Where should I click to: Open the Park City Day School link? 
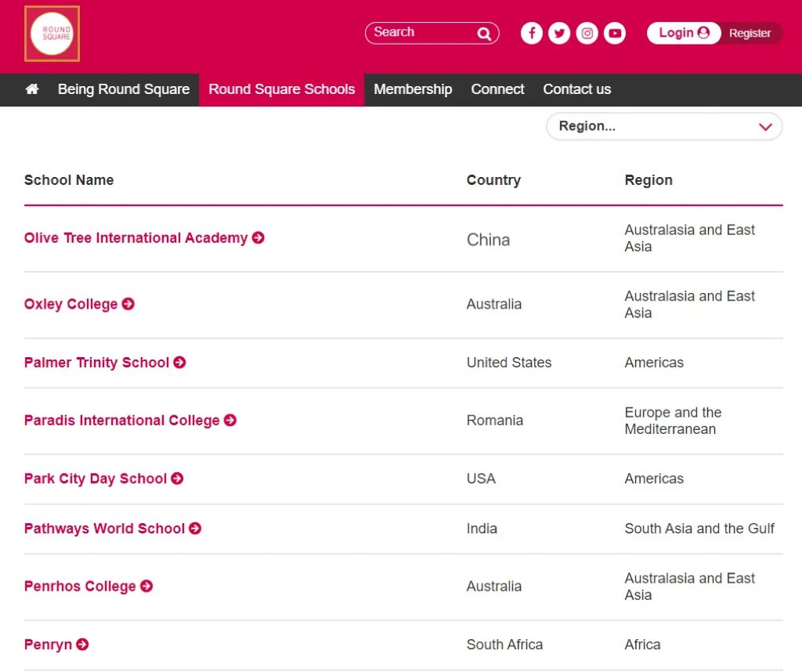click(95, 479)
